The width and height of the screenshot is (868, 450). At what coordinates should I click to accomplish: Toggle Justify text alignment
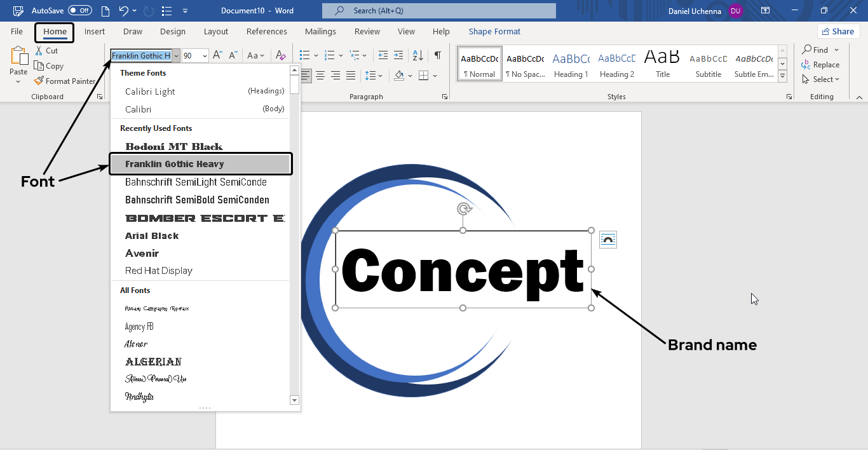[351, 76]
